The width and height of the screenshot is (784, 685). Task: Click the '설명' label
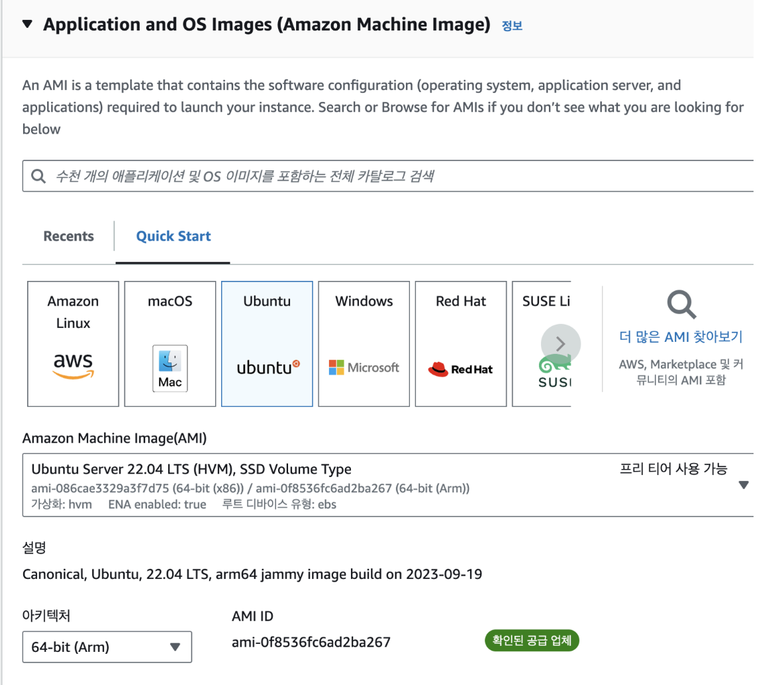point(34,547)
